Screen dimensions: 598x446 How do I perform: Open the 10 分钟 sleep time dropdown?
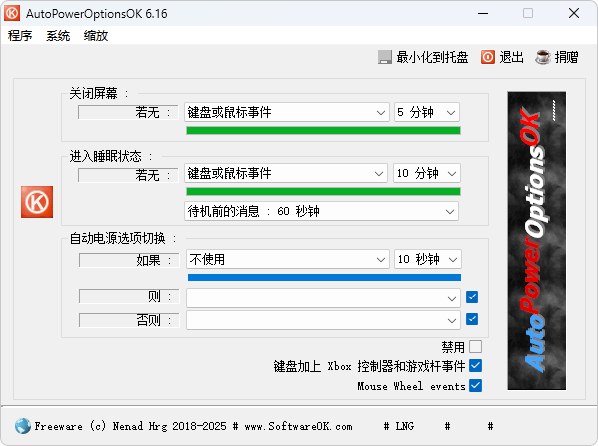tap(427, 173)
